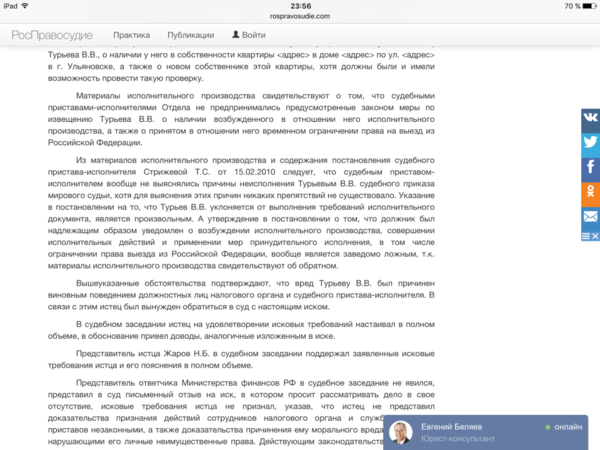Click the more-options list icon under the share bar
The image size is (600, 450).
(x=587, y=235)
